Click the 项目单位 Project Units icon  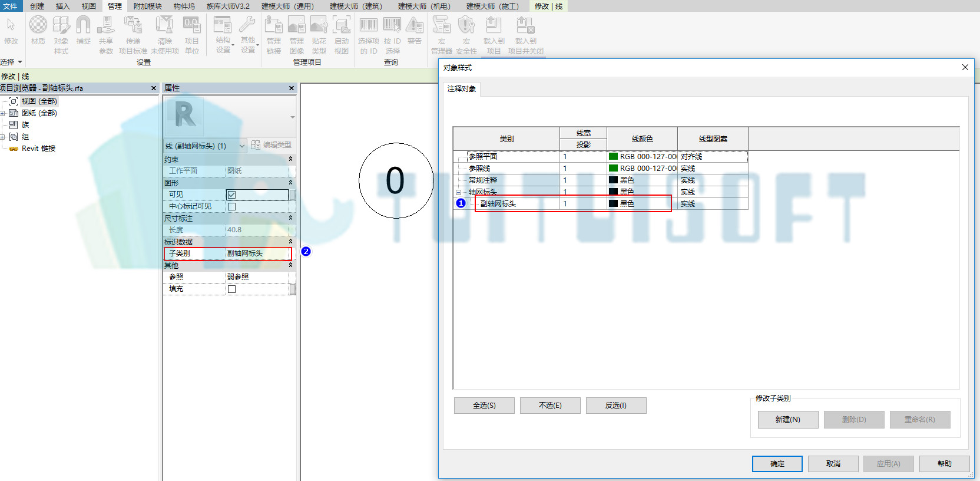192,35
